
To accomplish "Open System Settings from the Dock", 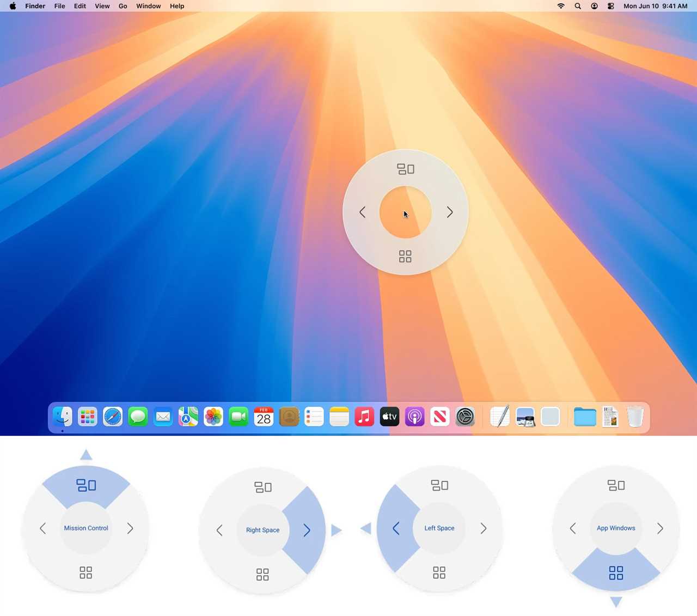I will (465, 417).
